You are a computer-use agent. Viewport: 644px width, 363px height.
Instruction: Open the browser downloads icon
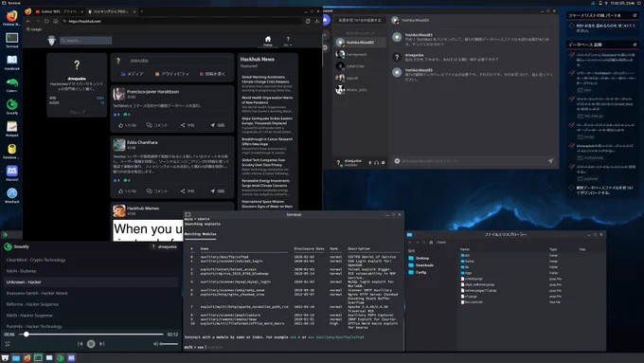(316, 21)
